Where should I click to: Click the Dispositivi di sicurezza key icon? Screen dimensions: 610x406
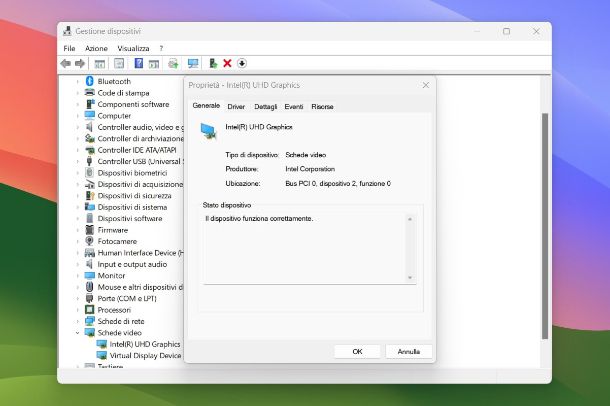pyautogui.click(x=89, y=196)
